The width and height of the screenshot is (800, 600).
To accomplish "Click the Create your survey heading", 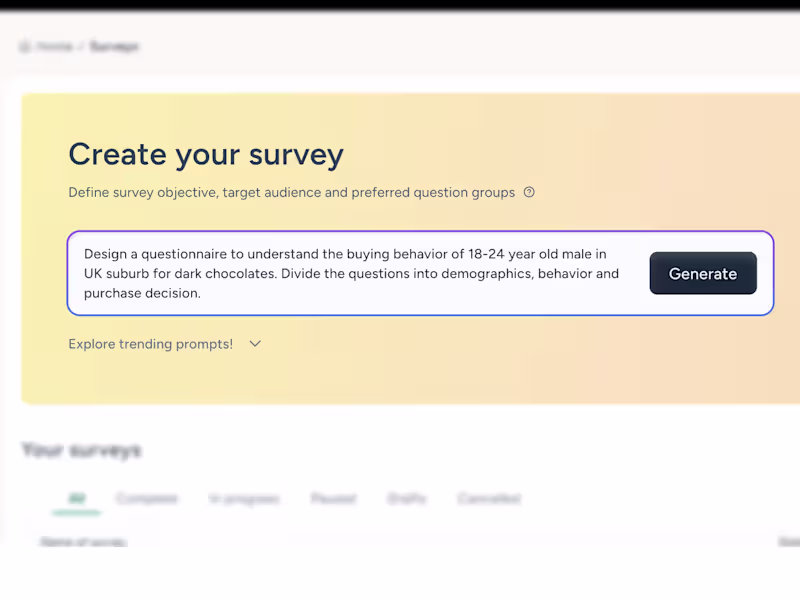I will point(206,154).
